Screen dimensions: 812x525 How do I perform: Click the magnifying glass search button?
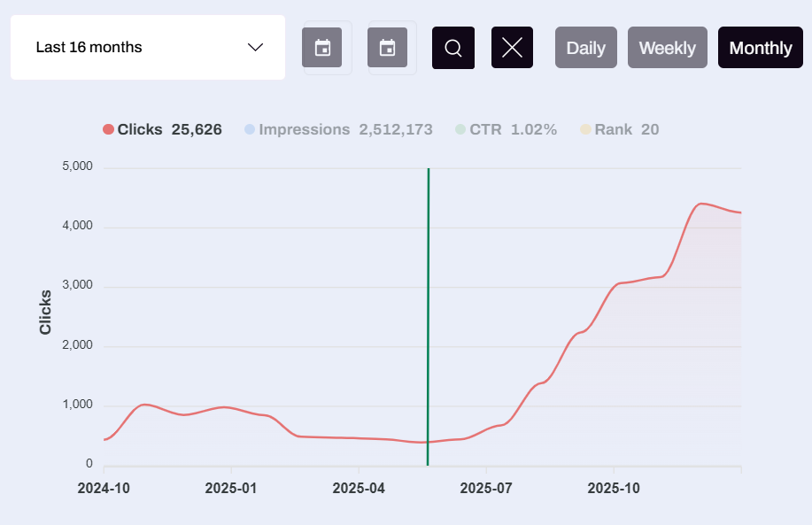point(453,48)
